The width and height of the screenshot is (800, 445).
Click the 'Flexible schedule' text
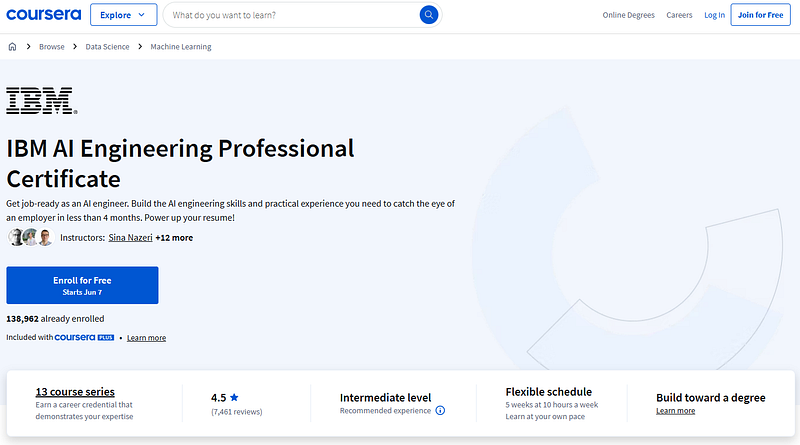point(548,392)
